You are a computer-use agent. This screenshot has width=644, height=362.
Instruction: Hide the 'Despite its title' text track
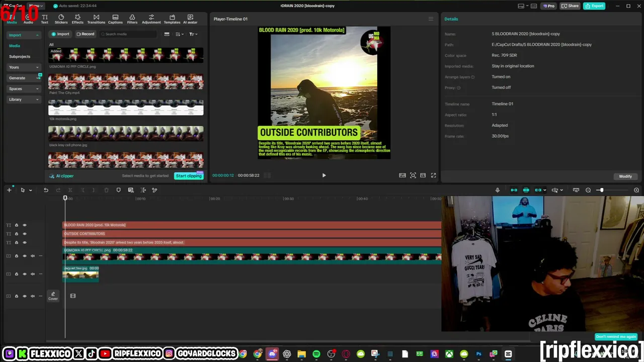point(24,242)
